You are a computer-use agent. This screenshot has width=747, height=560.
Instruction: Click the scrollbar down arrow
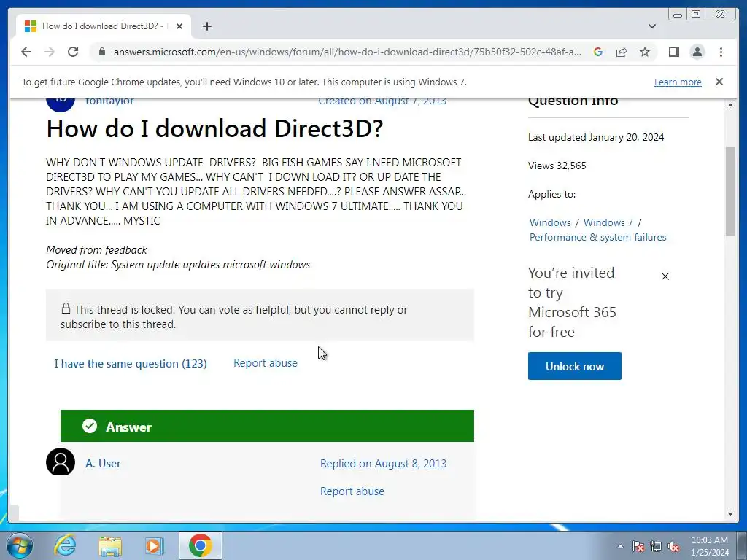click(730, 514)
